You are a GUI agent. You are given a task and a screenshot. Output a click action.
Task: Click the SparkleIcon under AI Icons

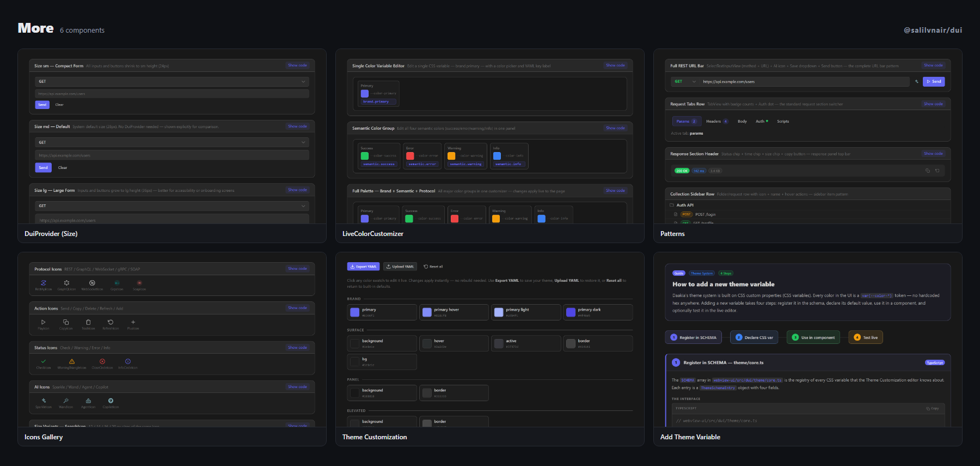coord(44,401)
